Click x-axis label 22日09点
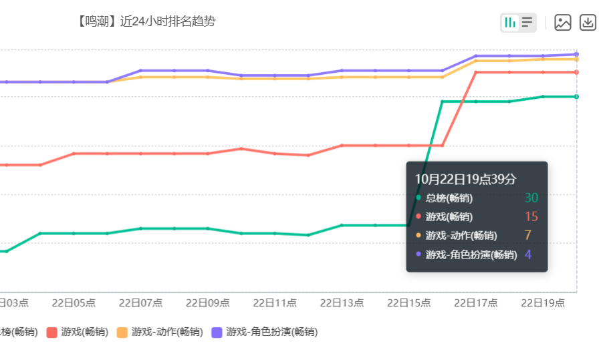The width and height of the screenshot is (599, 364). 208,303
